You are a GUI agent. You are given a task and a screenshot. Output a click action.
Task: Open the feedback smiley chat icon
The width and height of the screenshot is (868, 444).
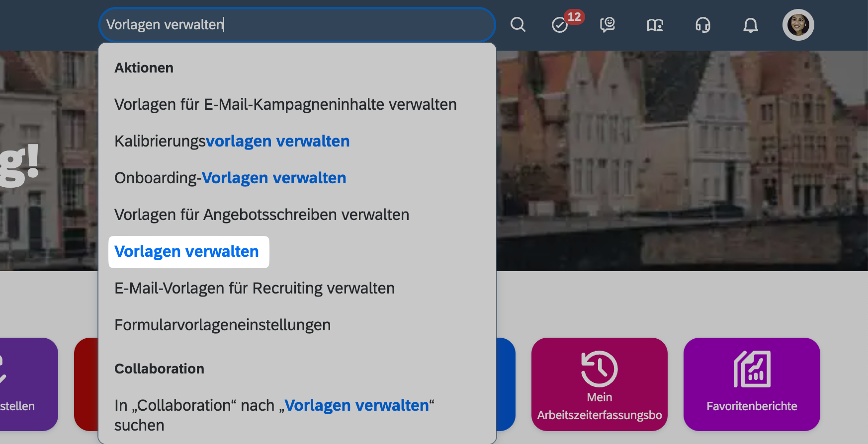(x=607, y=24)
